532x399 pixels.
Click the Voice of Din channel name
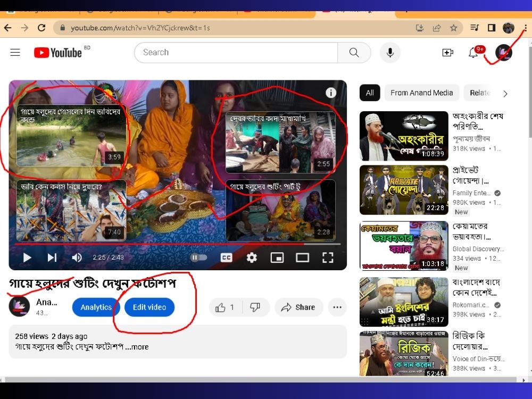pos(478,359)
